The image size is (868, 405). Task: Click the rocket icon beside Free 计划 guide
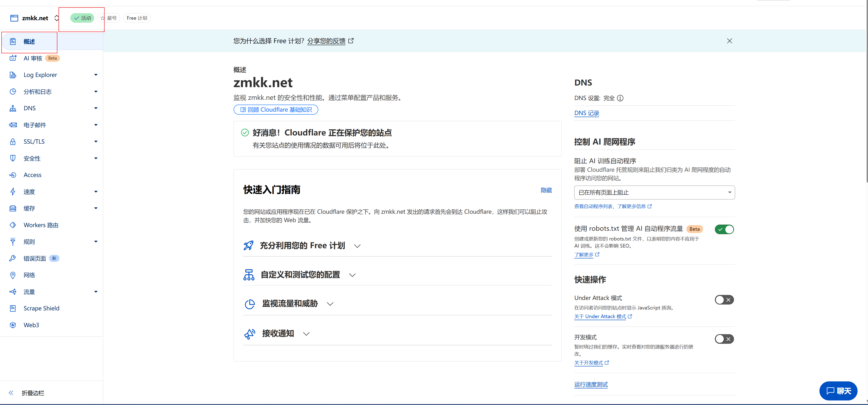249,245
